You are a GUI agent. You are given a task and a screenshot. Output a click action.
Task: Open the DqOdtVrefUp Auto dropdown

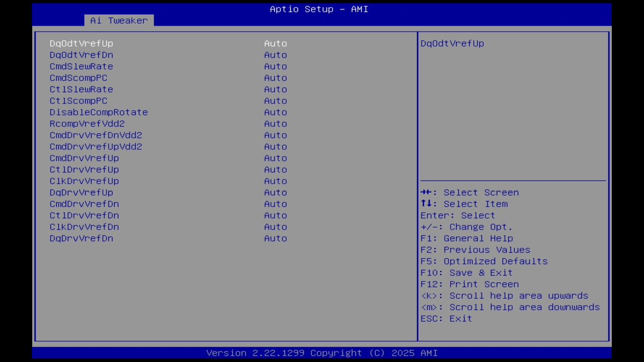tap(275, 43)
